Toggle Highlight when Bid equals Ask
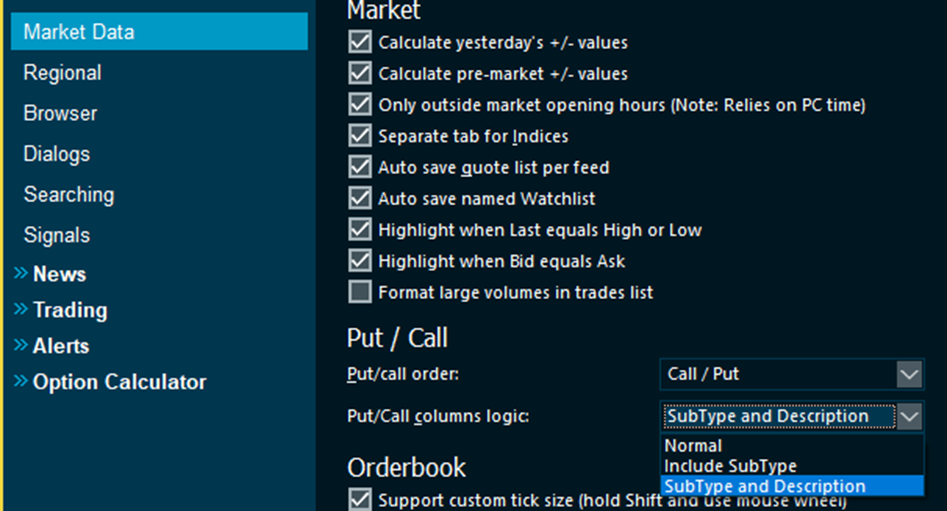 (360, 261)
